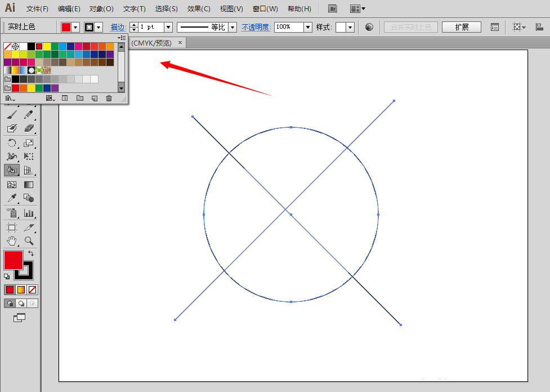Open the 效果(C) menu
The height and width of the screenshot is (392, 550).
pyautogui.click(x=199, y=9)
